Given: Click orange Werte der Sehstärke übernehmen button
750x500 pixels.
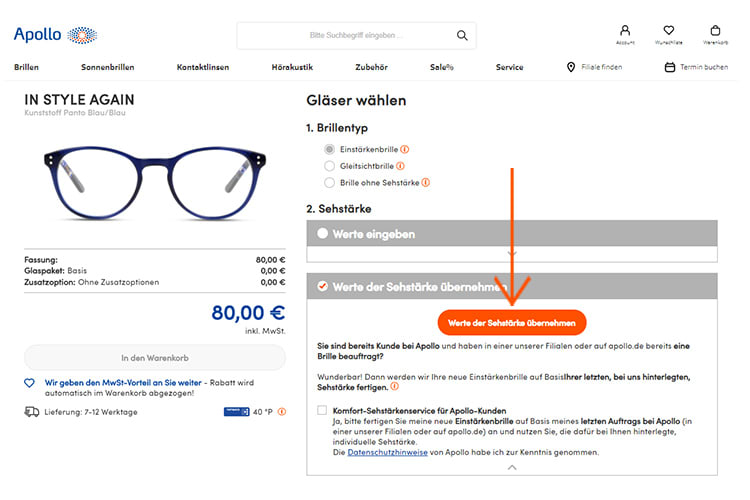Looking at the screenshot, I should click(512, 323).
